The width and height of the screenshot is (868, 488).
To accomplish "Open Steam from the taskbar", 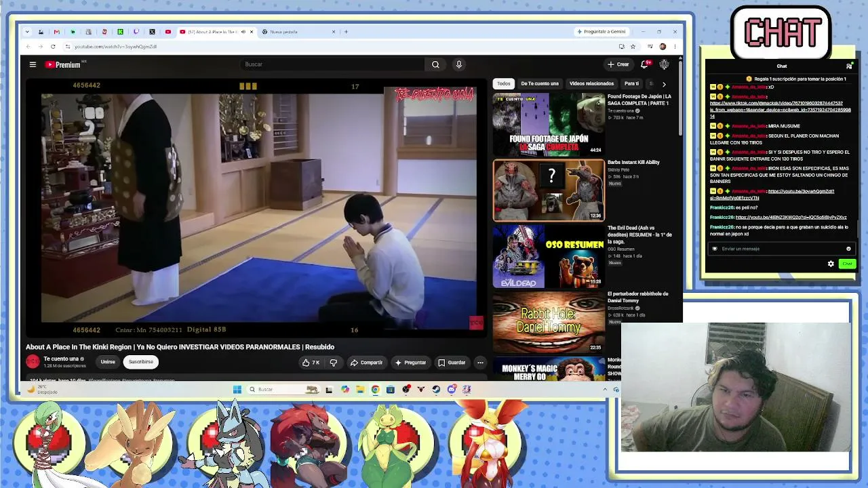I will point(436,390).
